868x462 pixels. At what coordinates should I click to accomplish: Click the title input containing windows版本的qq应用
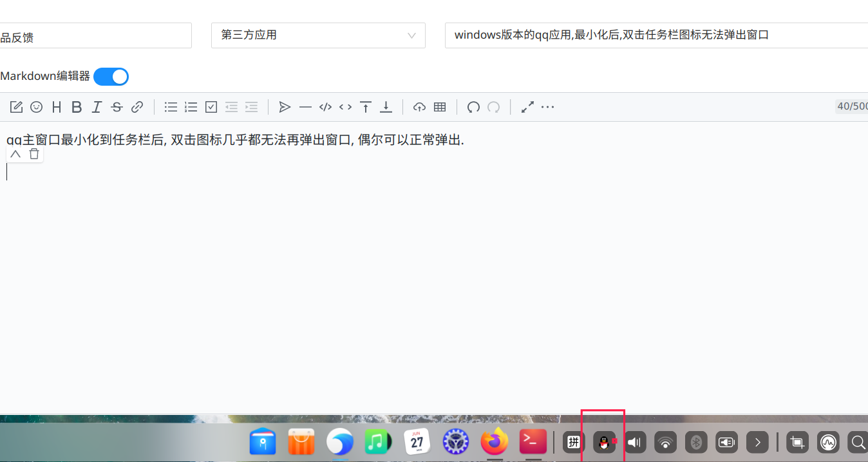(x=656, y=35)
